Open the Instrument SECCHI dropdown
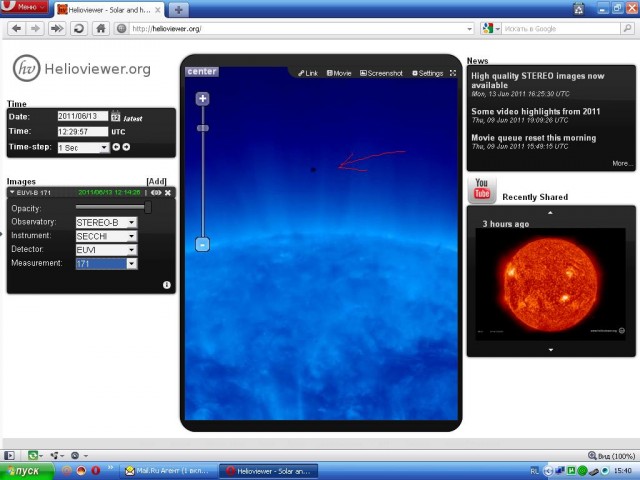Screen dimensions: 640x480 point(107,236)
